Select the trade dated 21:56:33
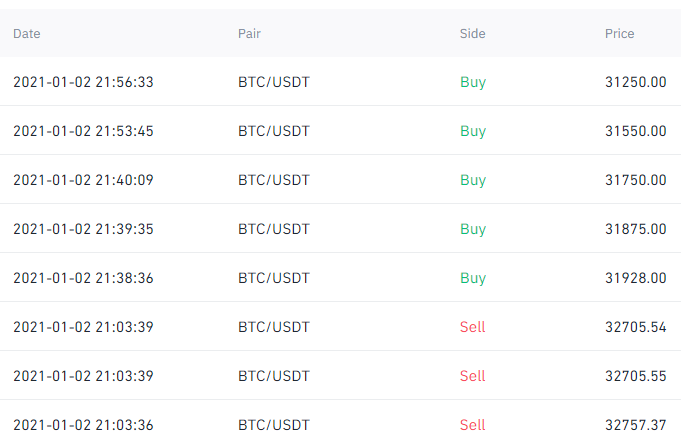The width and height of the screenshot is (681, 445). (x=83, y=82)
